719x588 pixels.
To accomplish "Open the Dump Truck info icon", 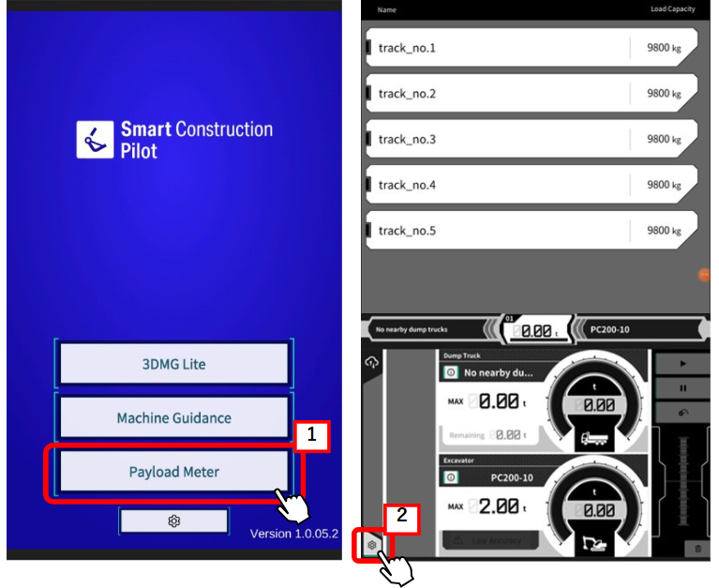I will click(451, 372).
